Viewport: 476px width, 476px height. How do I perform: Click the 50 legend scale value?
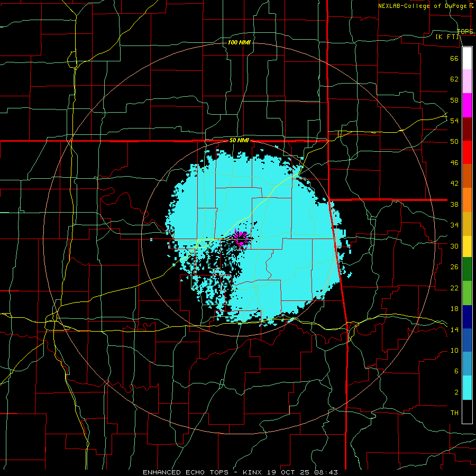pyautogui.click(x=454, y=142)
